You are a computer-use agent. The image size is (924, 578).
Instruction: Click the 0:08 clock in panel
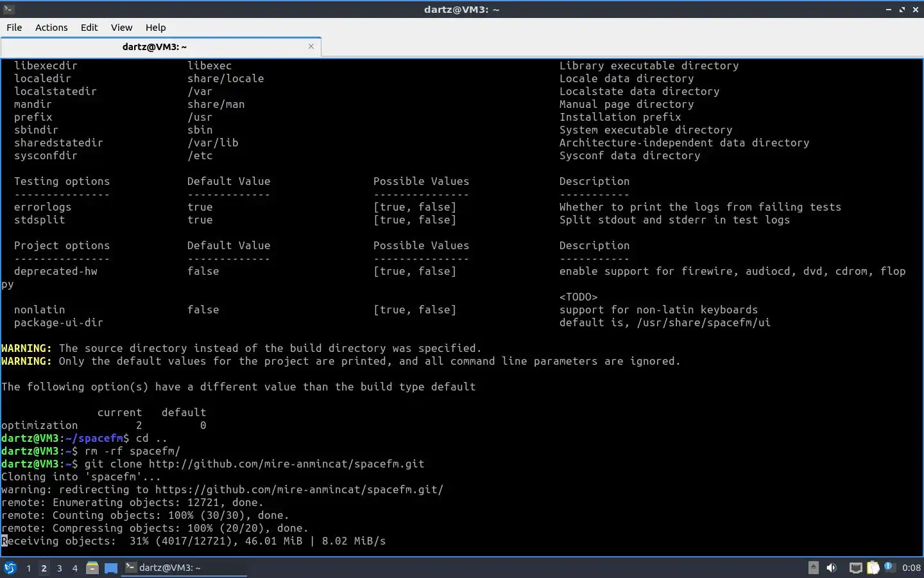click(911, 568)
